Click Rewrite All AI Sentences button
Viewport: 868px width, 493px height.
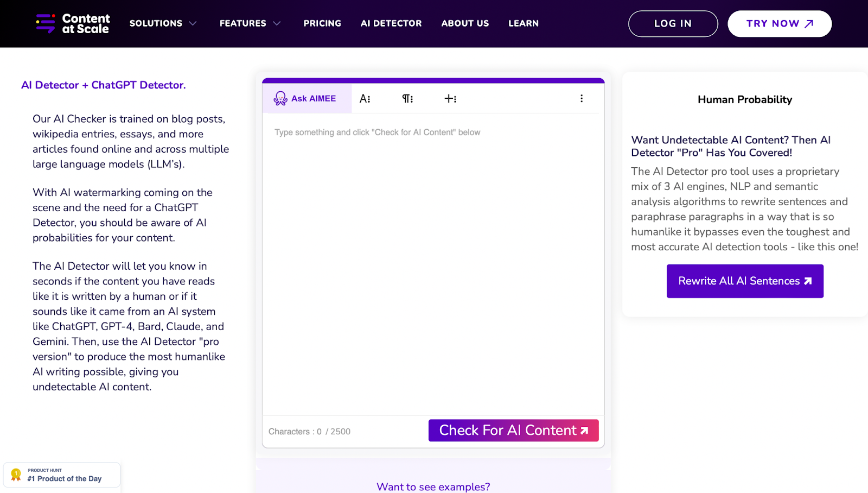[x=745, y=281]
